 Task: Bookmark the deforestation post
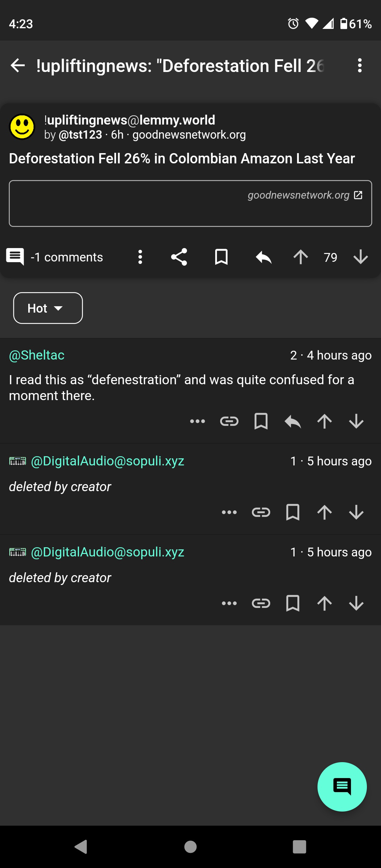[x=221, y=257]
